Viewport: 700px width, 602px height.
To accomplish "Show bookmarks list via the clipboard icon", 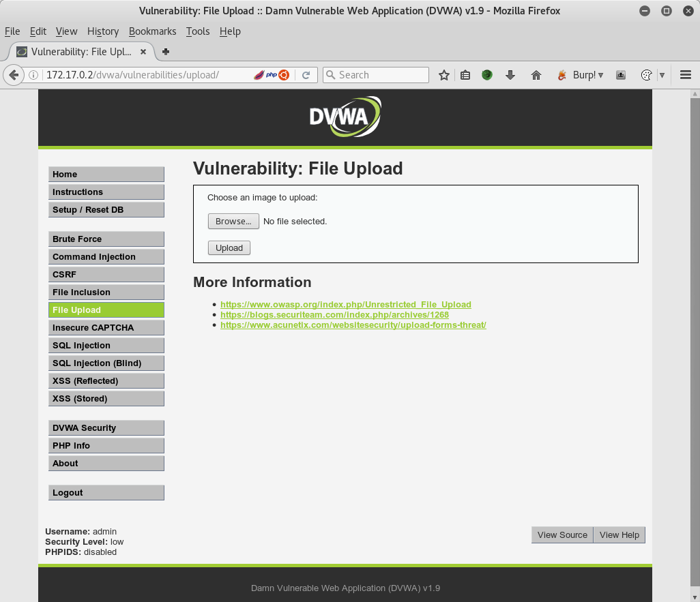I will [x=465, y=75].
